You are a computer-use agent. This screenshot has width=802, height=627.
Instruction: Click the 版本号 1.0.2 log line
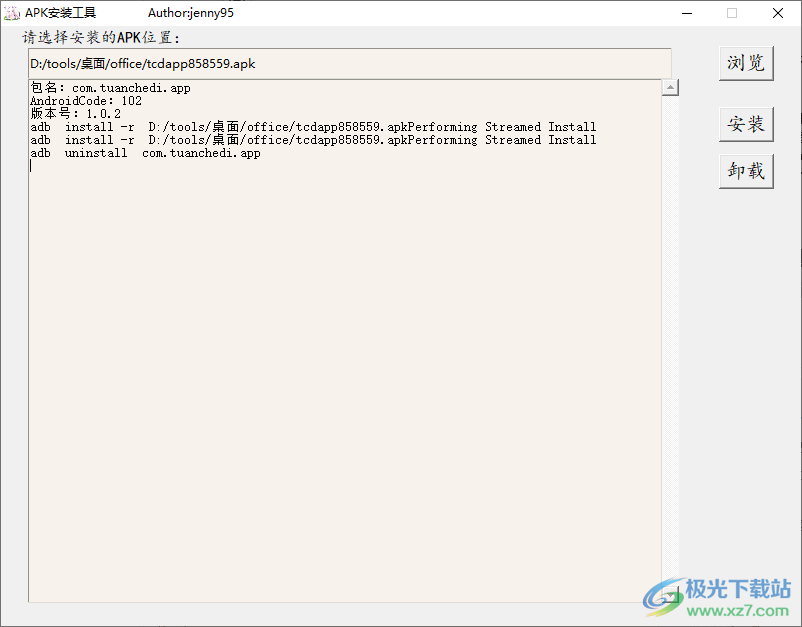pos(75,114)
